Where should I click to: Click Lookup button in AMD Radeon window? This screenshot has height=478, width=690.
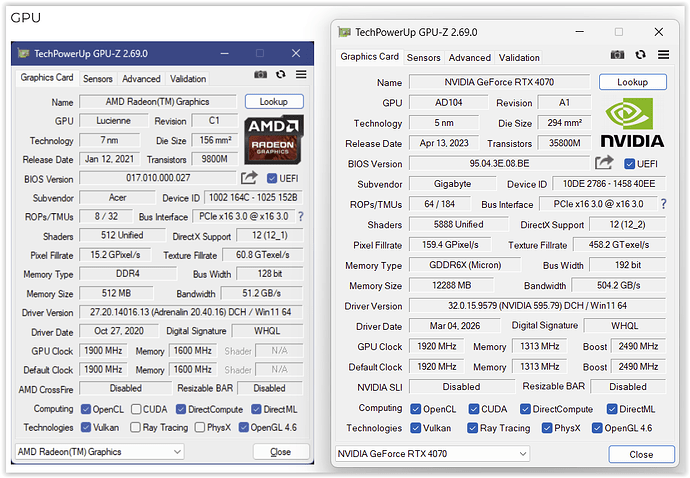[274, 102]
